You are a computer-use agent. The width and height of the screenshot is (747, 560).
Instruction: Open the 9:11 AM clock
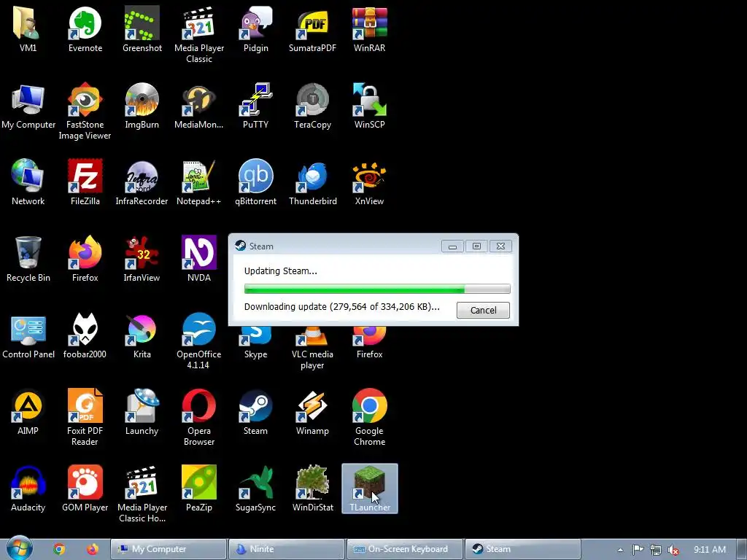(709, 550)
